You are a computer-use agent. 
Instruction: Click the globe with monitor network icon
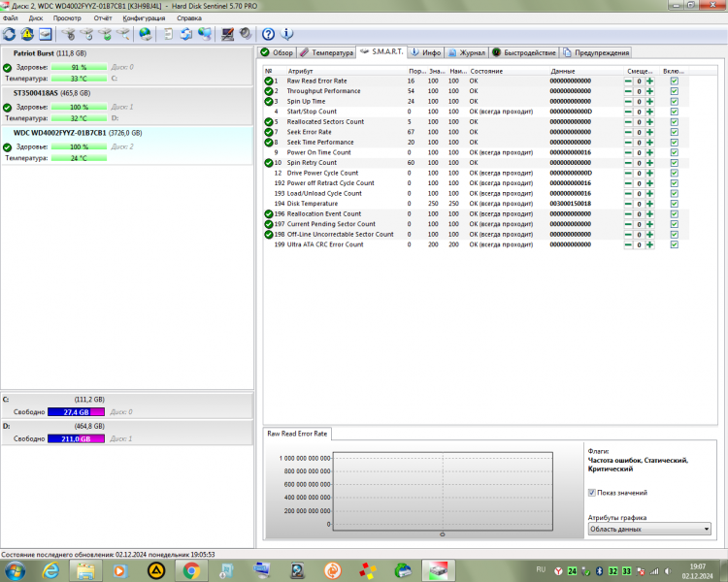[205, 34]
